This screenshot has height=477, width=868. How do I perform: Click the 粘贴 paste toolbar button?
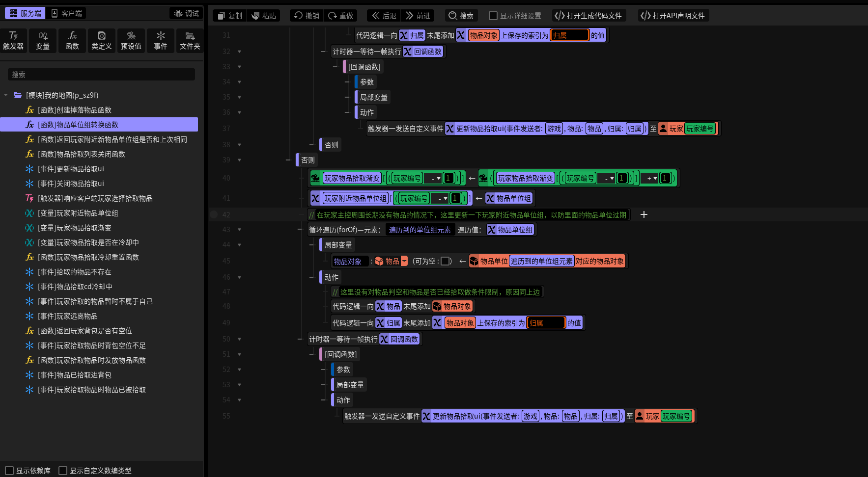click(263, 16)
